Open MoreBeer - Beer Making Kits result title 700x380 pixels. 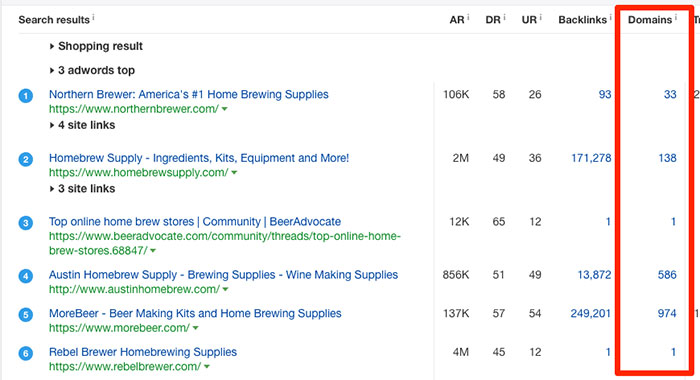coord(195,313)
